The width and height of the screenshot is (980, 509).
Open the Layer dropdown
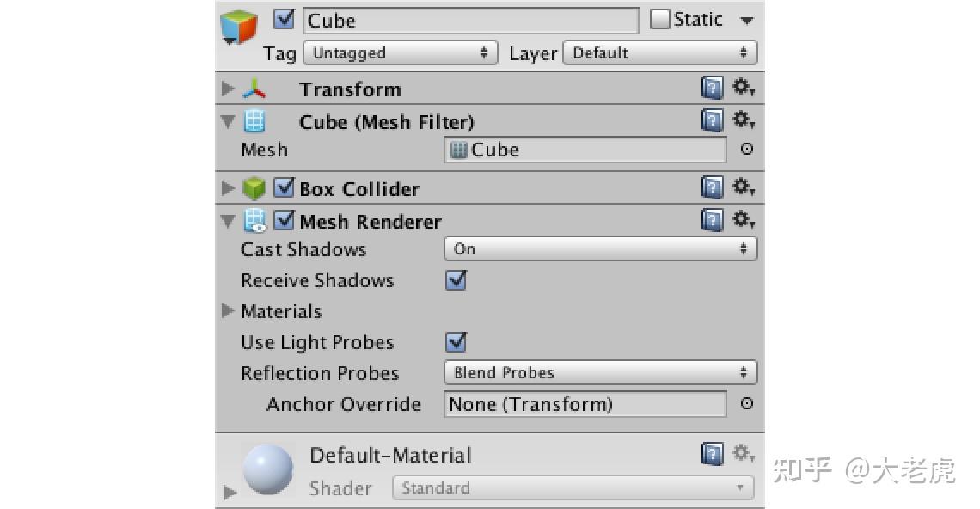tap(659, 52)
